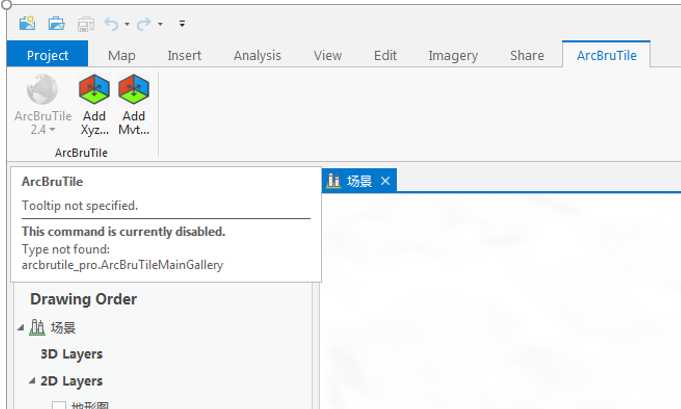Click the Add Mvt cube icon
This screenshot has height=409, width=681.
134,89
